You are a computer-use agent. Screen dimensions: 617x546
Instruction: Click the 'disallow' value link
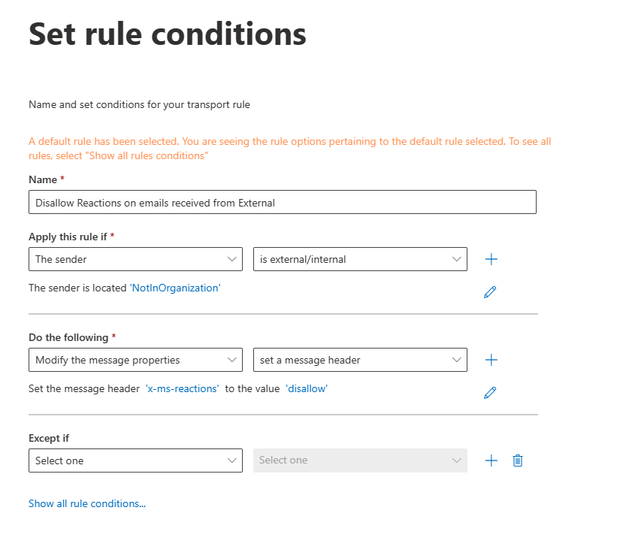[x=306, y=389]
